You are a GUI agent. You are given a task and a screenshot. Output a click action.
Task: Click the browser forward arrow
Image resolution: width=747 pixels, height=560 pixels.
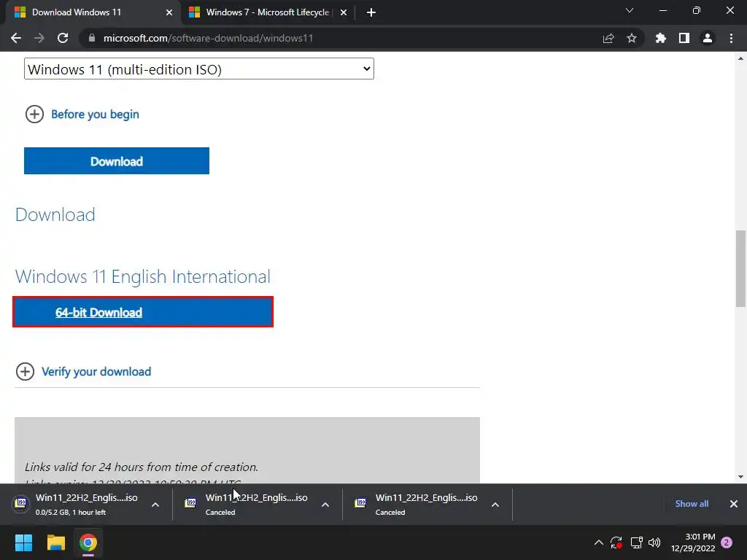pos(39,38)
